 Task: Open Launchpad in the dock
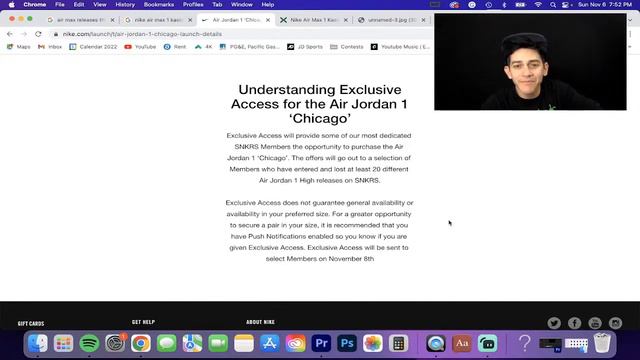[63, 343]
